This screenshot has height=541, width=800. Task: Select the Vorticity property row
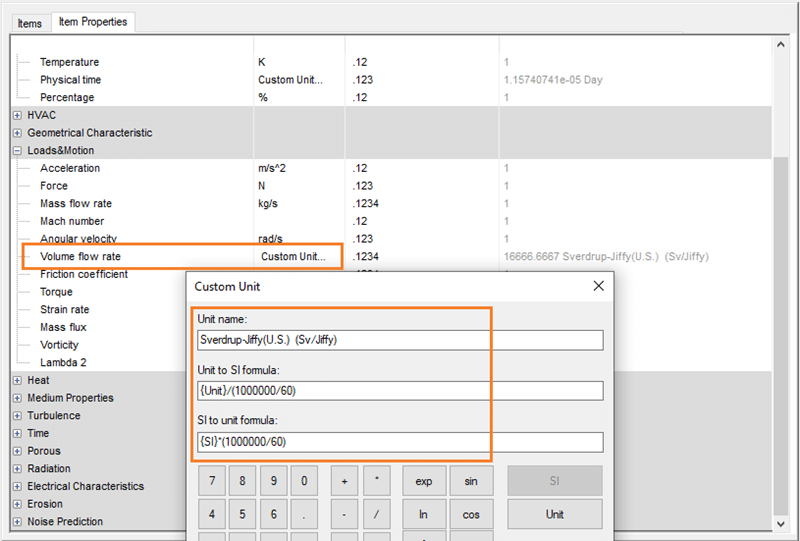[x=59, y=345]
